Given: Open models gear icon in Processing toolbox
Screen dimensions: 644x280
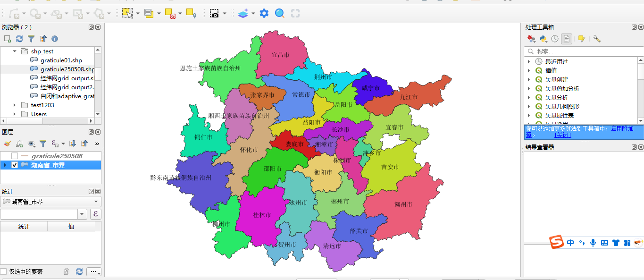Looking at the screenshot, I should [x=531, y=39].
